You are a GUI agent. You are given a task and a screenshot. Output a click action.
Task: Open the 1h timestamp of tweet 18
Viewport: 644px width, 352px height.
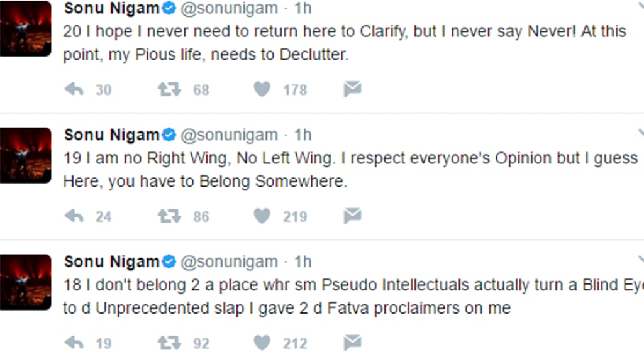[303, 261]
